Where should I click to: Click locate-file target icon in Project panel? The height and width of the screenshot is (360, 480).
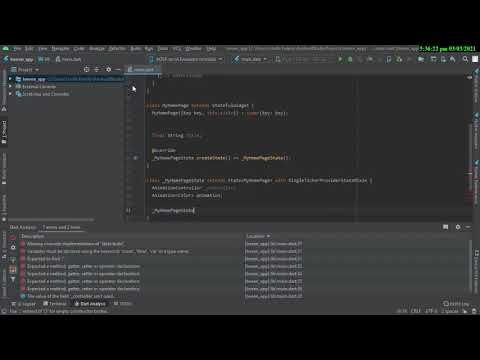click(87, 69)
